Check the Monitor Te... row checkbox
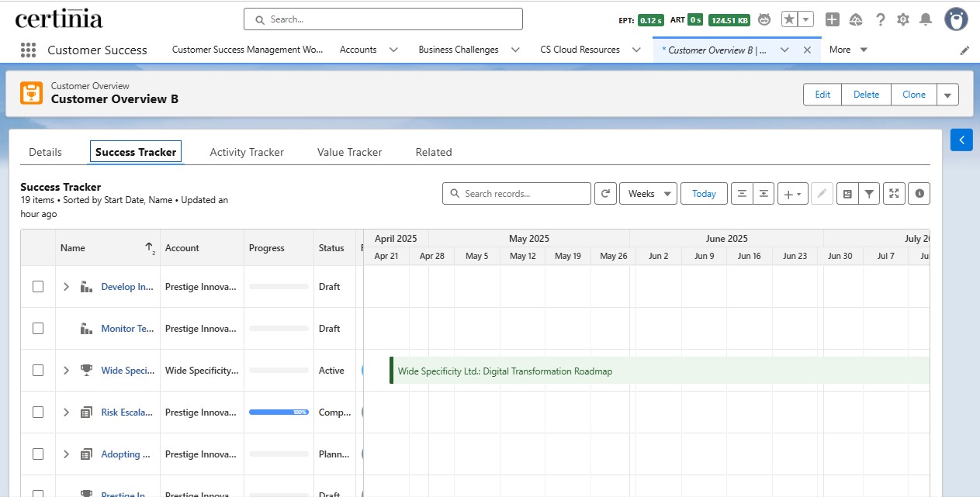This screenshot has width=980, height=497. tap(38, 329)
